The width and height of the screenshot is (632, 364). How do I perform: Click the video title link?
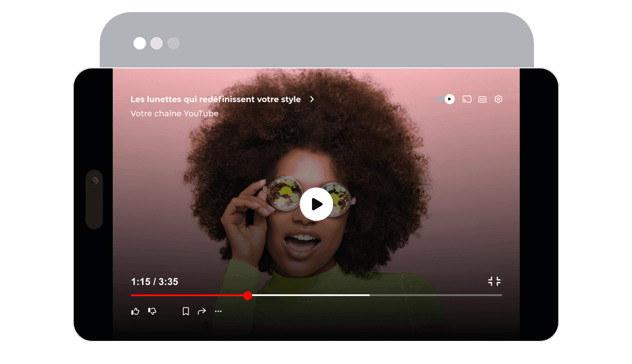(215, 99)
